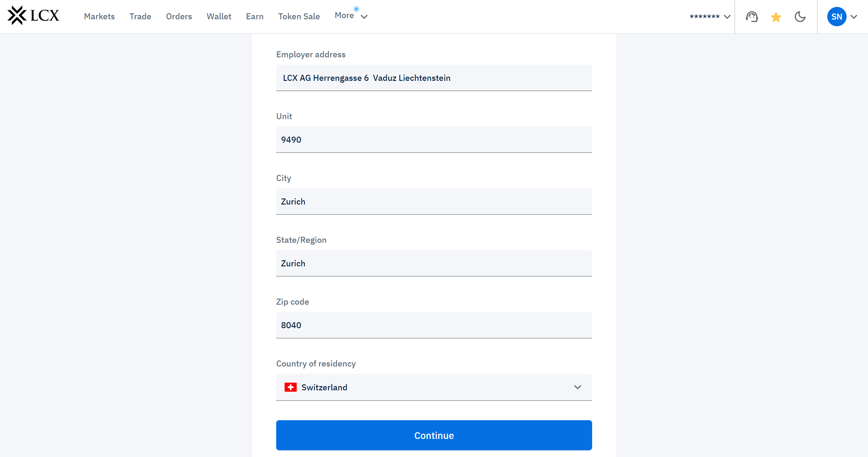This screenshot has height=457, width=868.
Task: Click the yellow star favorites icon
Action: (776, 17)
